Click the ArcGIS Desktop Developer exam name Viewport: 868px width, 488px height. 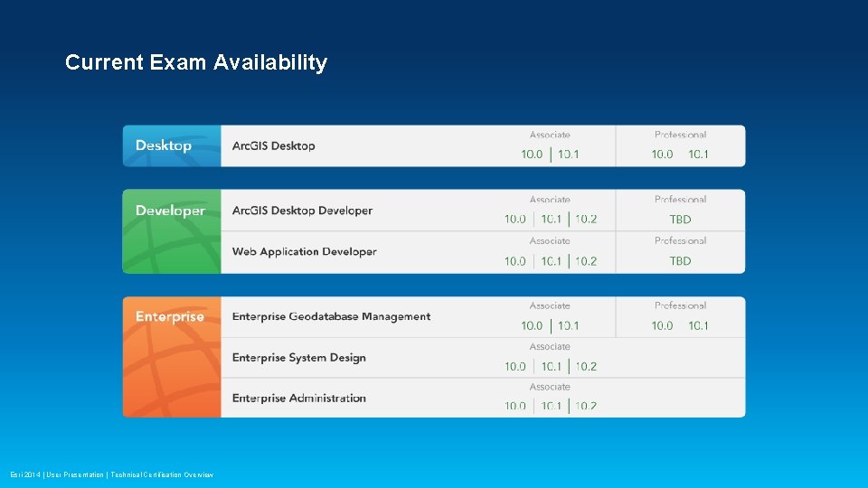point(302,211)
